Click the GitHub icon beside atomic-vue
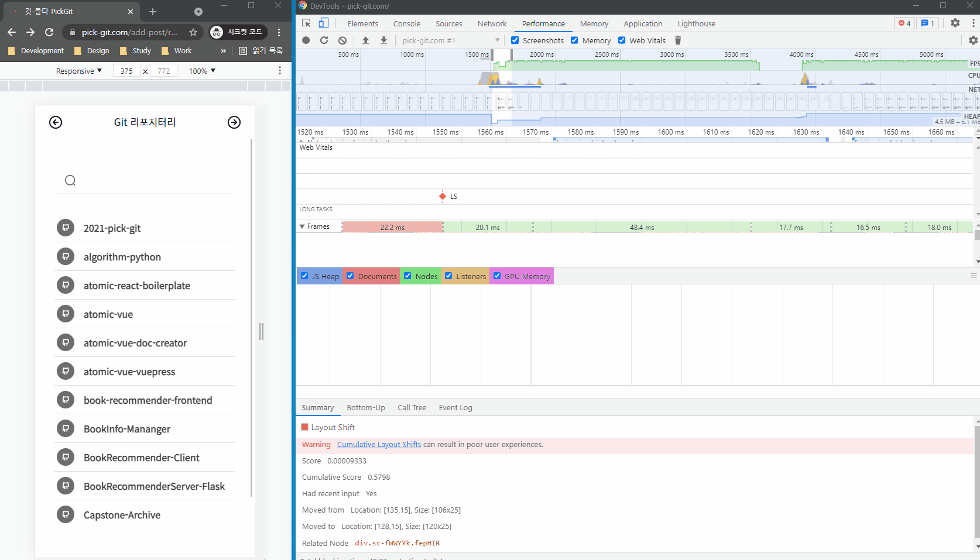This screenshot has height=560, width=980. pos(66,314)
